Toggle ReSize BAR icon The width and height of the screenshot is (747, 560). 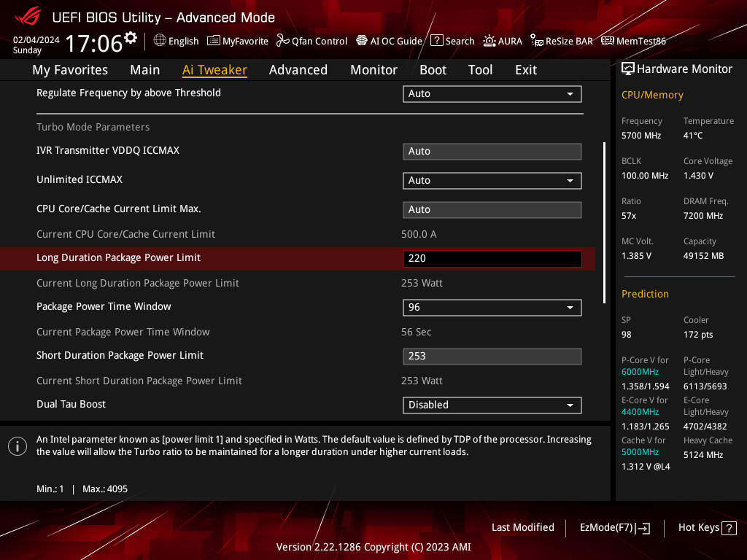[x=537, y=41]
